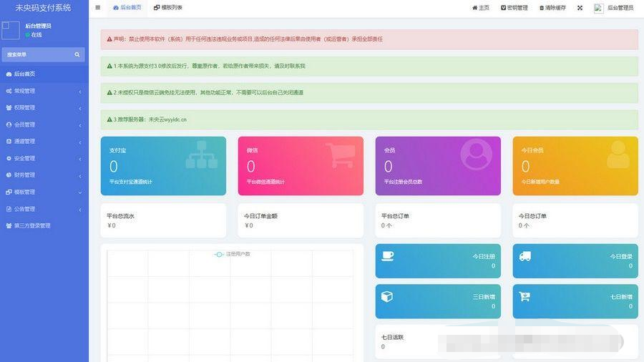The image size is (644, 362).
Task: Click the 未央码支付系统 logo title
Action: [43, 8]
